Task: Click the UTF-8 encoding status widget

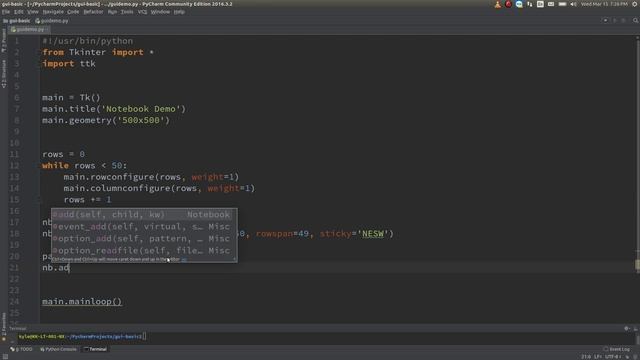Action: coord(613,357)
